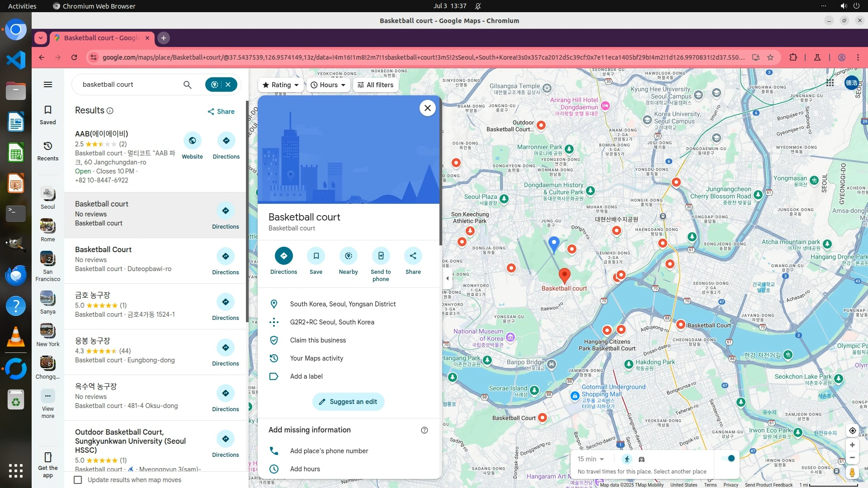Toggle the travel time switch

(728, 459)
